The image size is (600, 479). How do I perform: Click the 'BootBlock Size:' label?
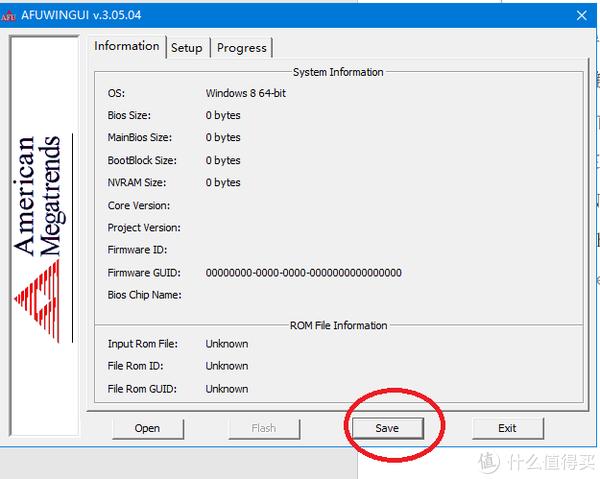[142, 160]
